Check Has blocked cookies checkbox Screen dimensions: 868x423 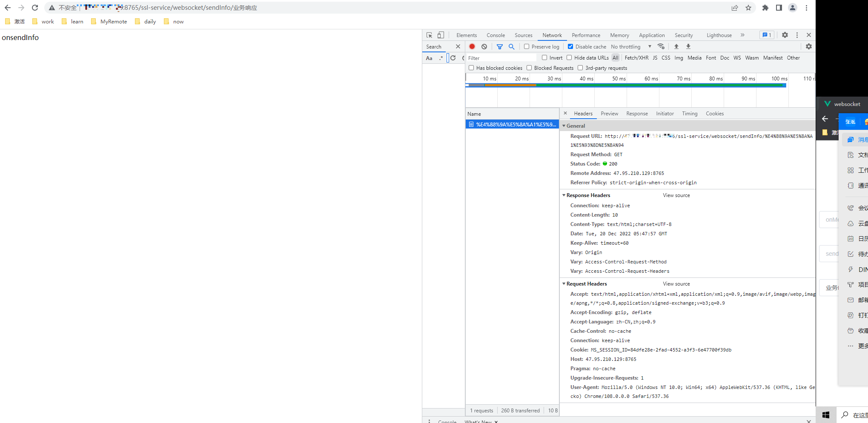tap(471, 68)
